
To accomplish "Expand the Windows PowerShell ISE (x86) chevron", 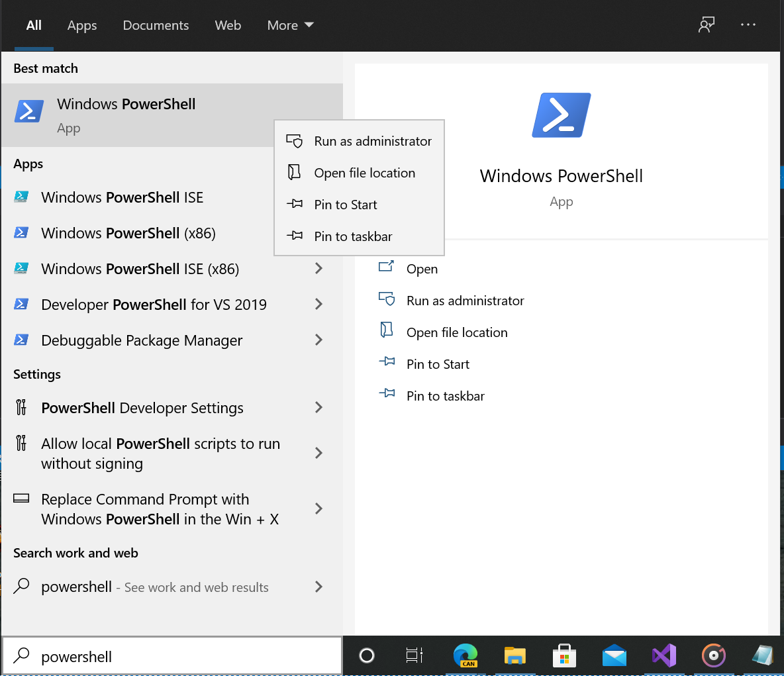I will pos(318,269).
